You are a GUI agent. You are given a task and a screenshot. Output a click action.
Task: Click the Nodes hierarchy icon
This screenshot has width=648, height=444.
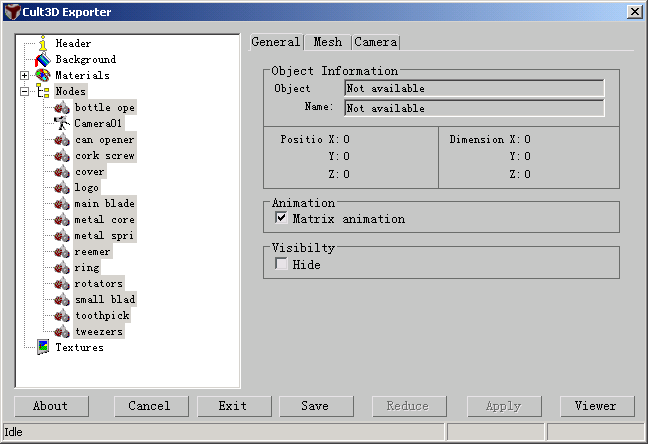coord(43,91)
